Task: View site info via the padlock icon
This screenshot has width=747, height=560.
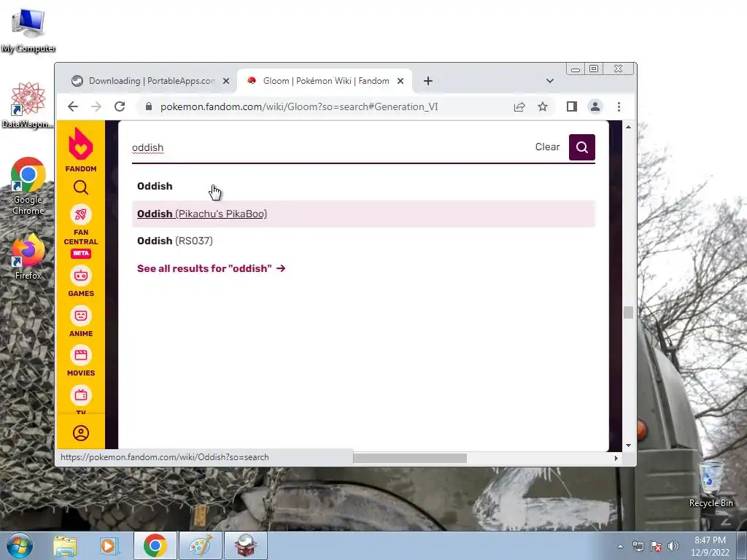Action: pyautogui.click(x=149, y=106)
